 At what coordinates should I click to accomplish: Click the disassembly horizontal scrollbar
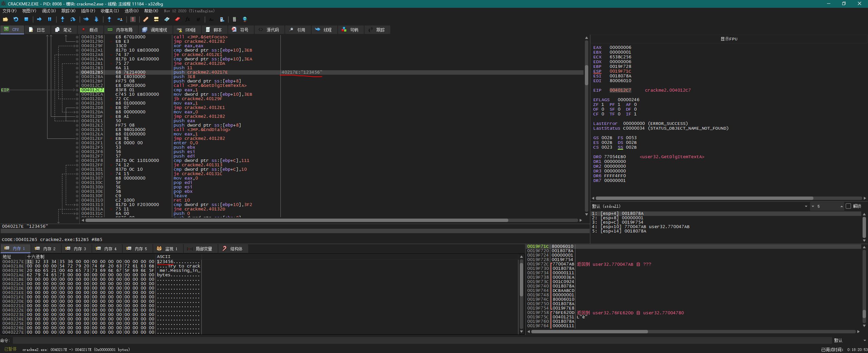click(x=297, y=220)
